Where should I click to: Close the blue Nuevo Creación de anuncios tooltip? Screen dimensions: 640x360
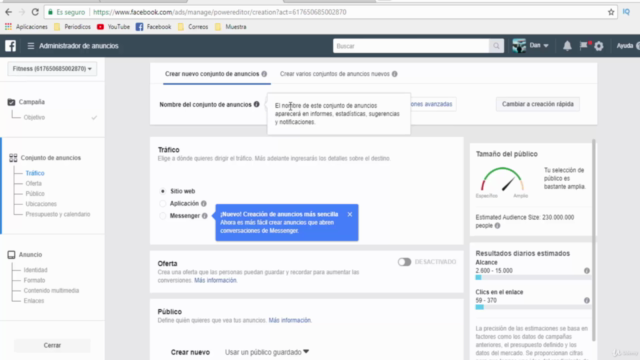point(350,214)
